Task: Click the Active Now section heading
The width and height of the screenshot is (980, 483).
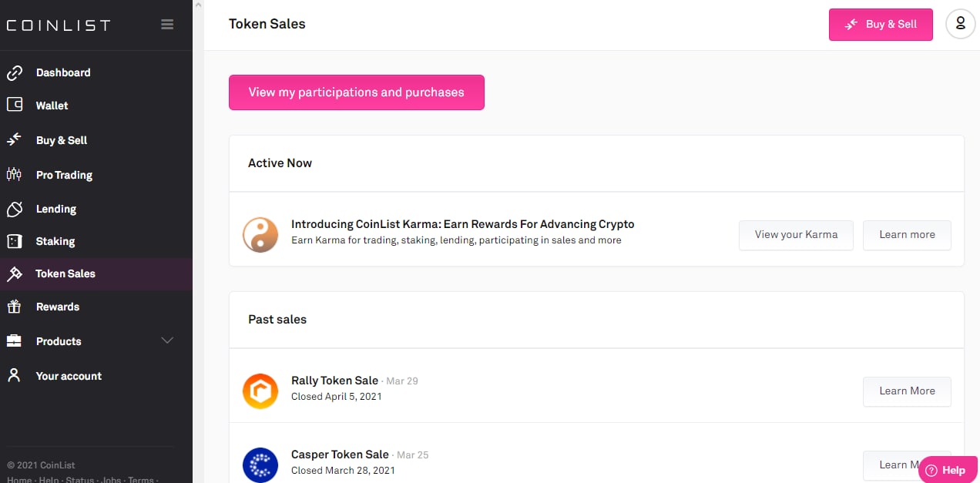Action: pos(280,163)
